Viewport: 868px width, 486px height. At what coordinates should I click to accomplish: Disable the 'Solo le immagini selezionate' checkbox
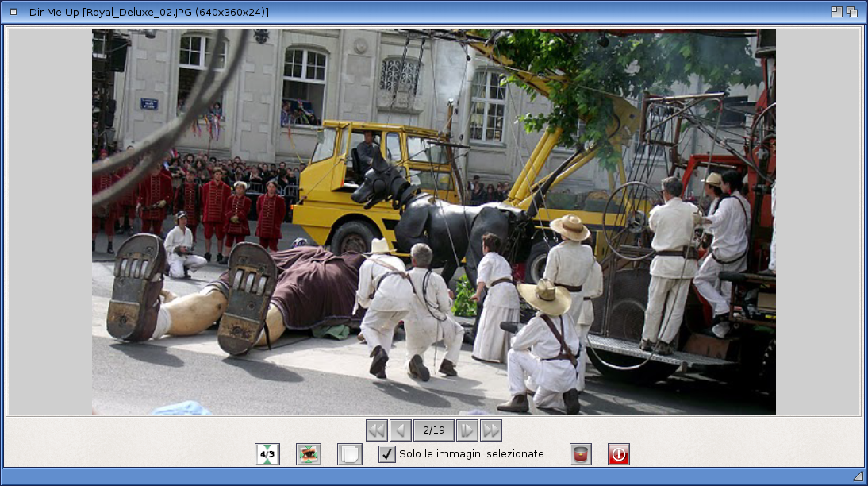point(388,454)
